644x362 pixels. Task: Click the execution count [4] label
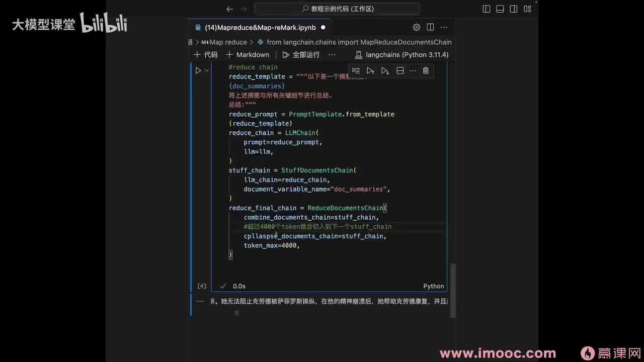coord(202,286)
